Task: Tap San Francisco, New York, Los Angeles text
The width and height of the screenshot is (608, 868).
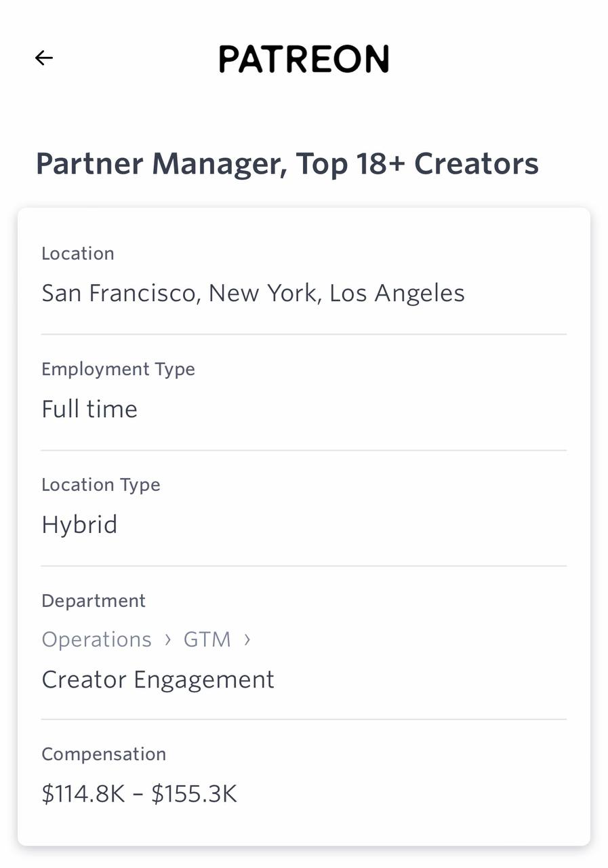Action: point(253,293)
